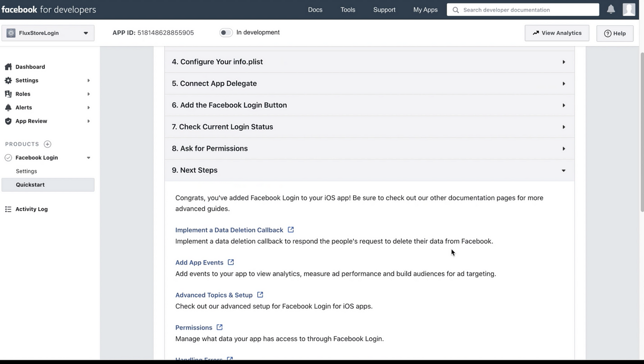Expand the Settings sidebar submenu arrow
This screenshot has width=644, height=364.
(x=88, y=81)
